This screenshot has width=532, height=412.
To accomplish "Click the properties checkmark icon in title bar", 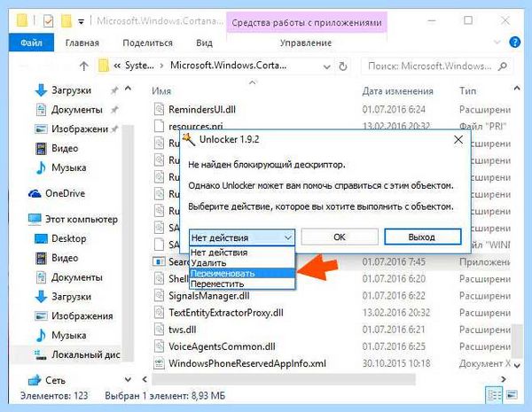I will (x=48, y=21).
